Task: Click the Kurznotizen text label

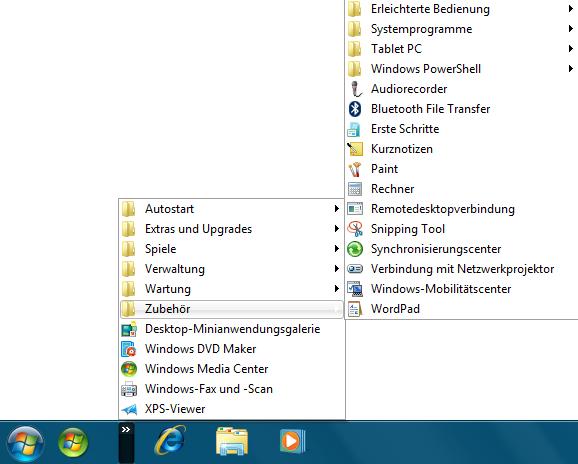Action: click(402, 149)
